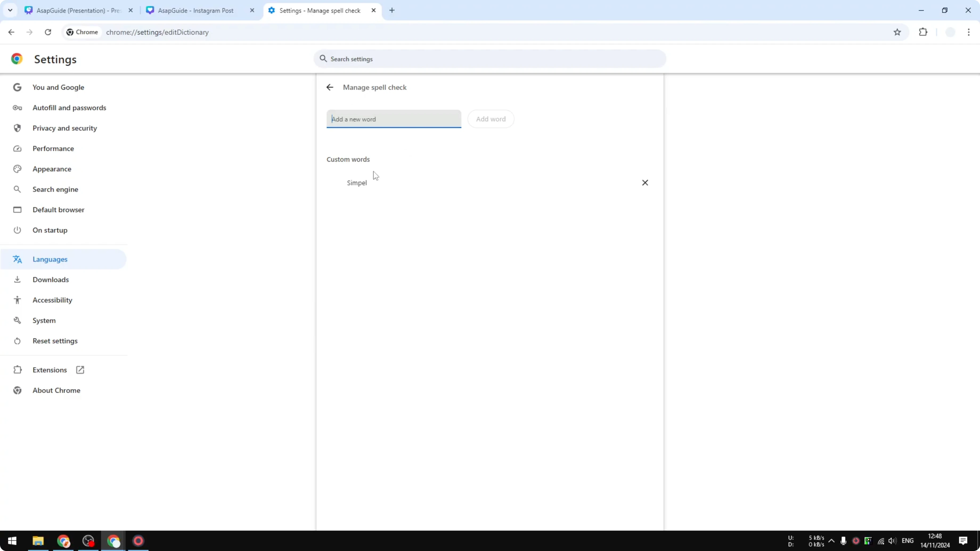Image resolution: width=980 pixels, height=551 pixels.
Task: Open the tab search dropdown arrow
Action: pos(10,10)
